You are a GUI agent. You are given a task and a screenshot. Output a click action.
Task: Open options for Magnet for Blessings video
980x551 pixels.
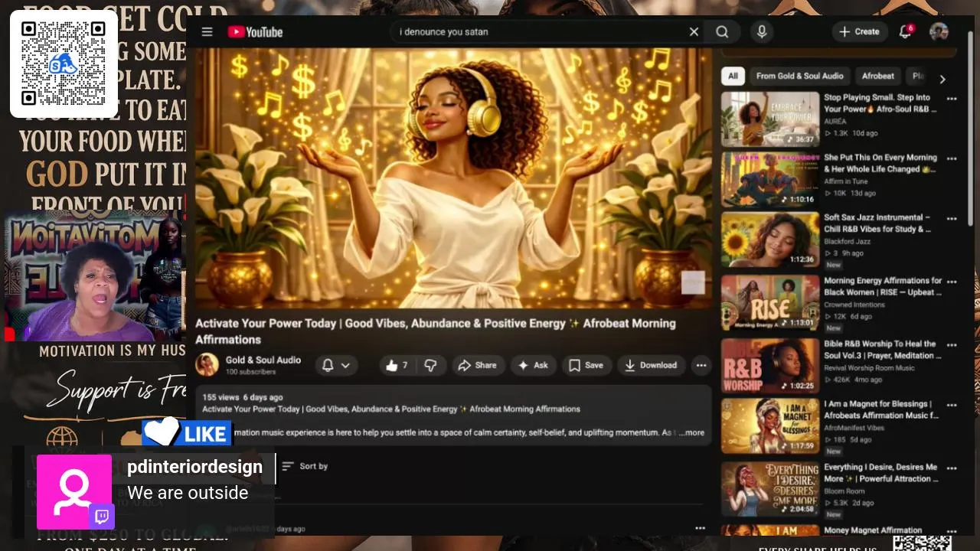[952, 405]
